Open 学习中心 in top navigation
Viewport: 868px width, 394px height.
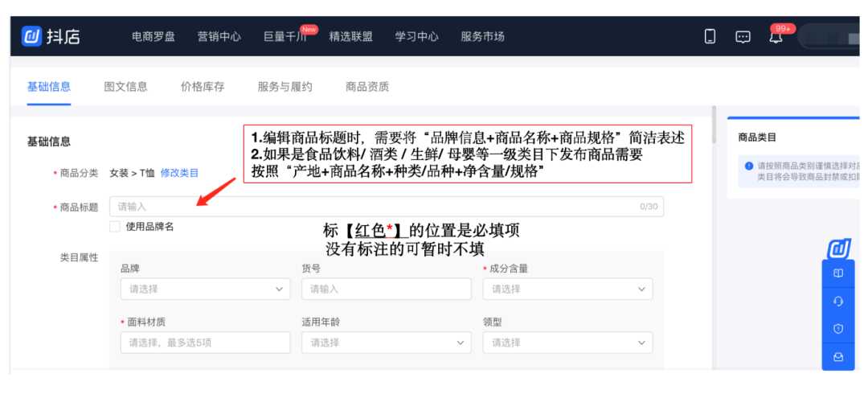point(417,36)
